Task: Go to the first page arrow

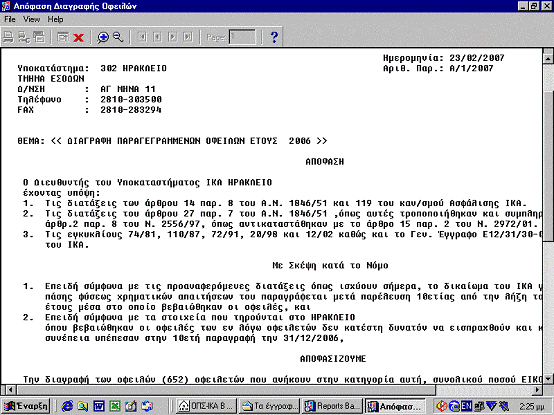Action: (142, 37)
